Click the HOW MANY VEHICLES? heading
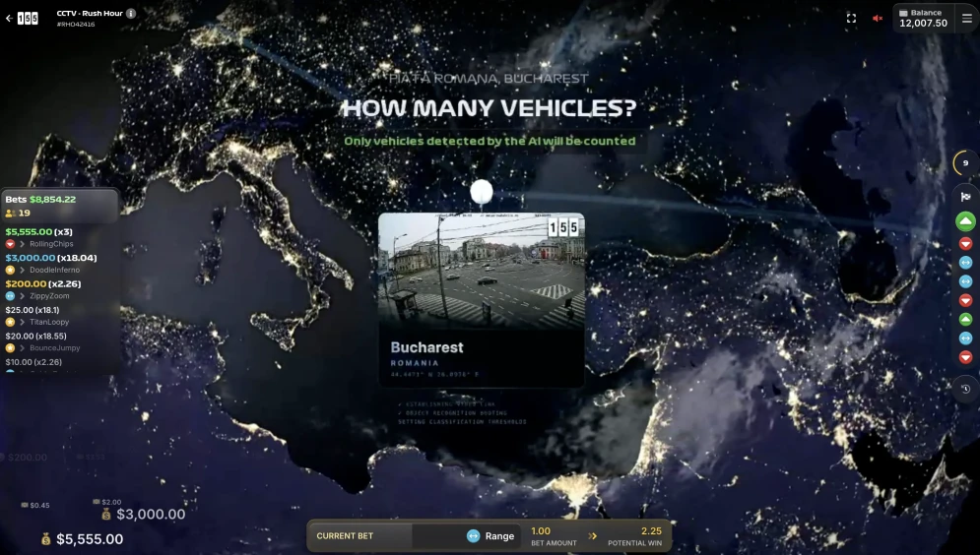The height and width of the screenshot is (555, 980). pyautogui.click(x=489, y=108)
